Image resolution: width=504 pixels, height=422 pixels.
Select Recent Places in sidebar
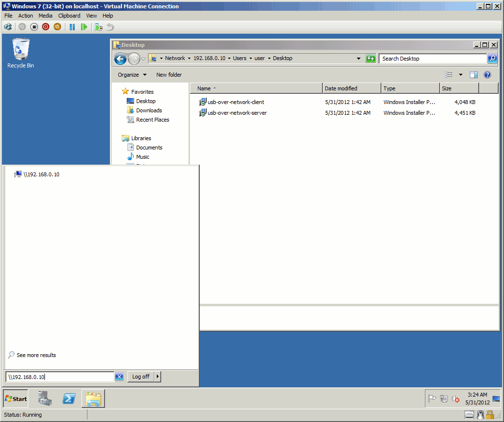tap(152, 120)
